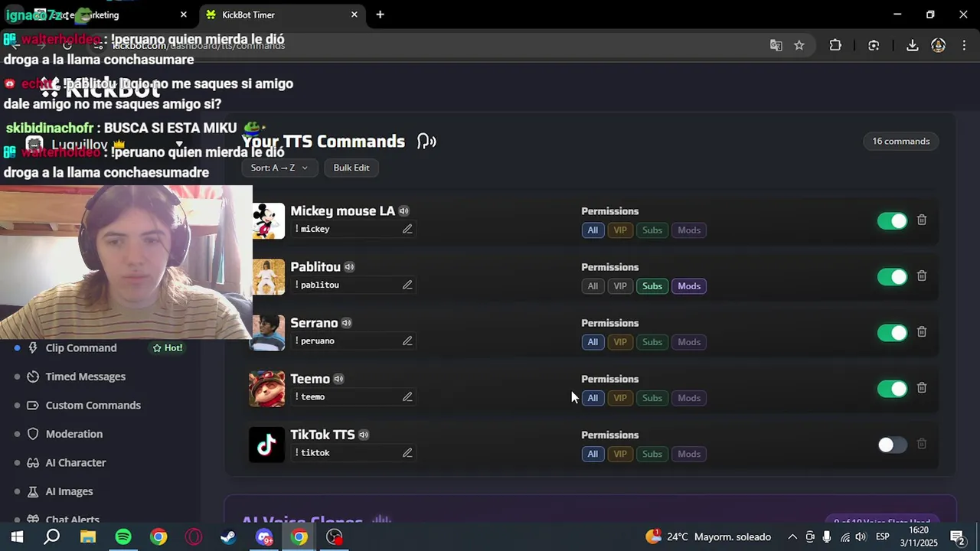980x551 pixels.
Task: Click the Mickey mouse avatar thumbnail
Action: point(266,221)
